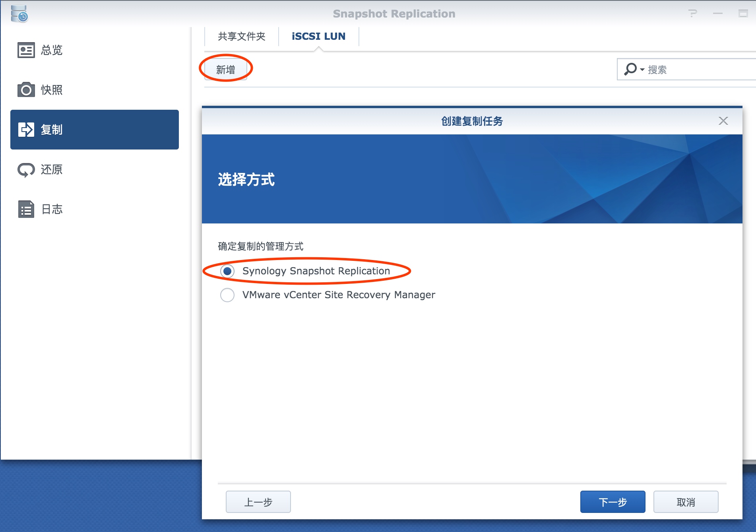Close the 创建复制任务 dialog

pos(723,121)
